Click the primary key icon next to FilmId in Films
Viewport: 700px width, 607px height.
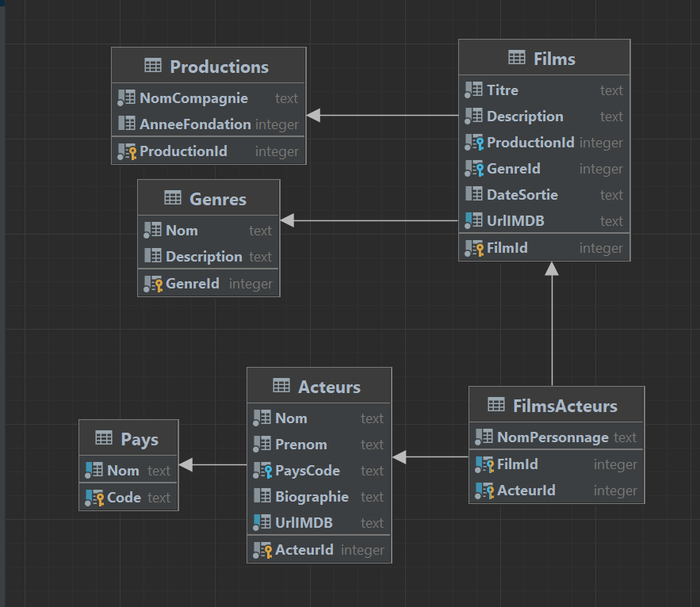[474, 248]
